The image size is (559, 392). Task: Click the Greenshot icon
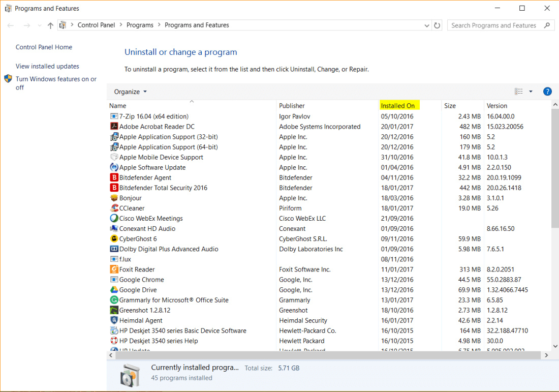coord(114,310)
